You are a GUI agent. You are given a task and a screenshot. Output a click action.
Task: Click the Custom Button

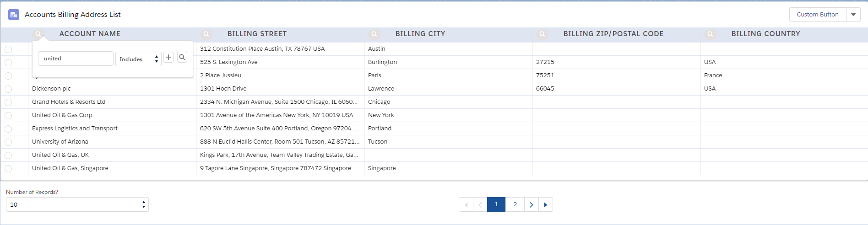click(818, 15)
